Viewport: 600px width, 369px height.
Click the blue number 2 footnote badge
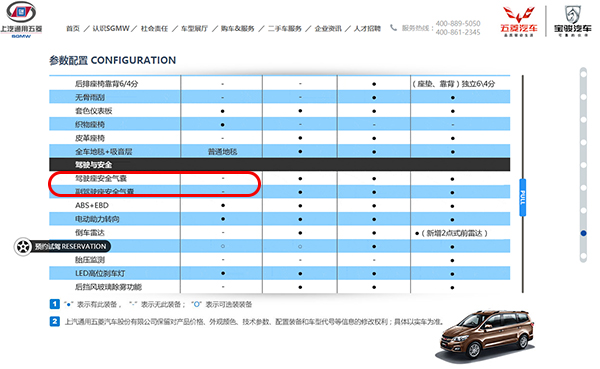click(x=55, y=322)
